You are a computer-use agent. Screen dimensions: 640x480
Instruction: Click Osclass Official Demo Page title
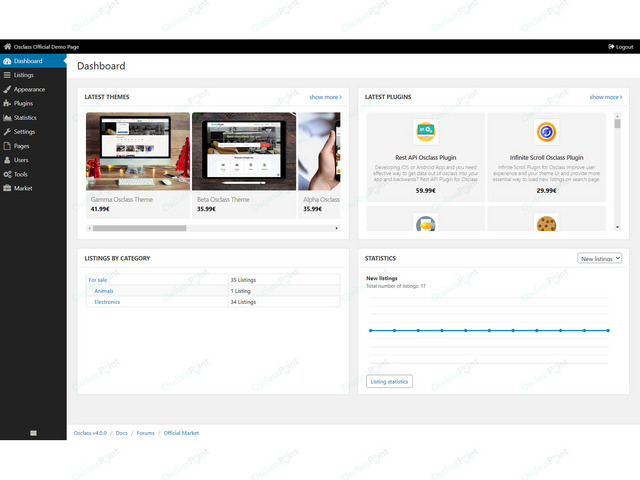pos(46,47)
